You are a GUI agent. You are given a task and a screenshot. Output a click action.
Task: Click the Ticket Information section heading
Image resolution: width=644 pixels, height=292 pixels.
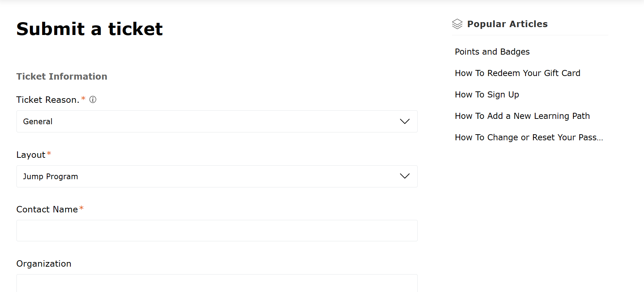point(62,76)
